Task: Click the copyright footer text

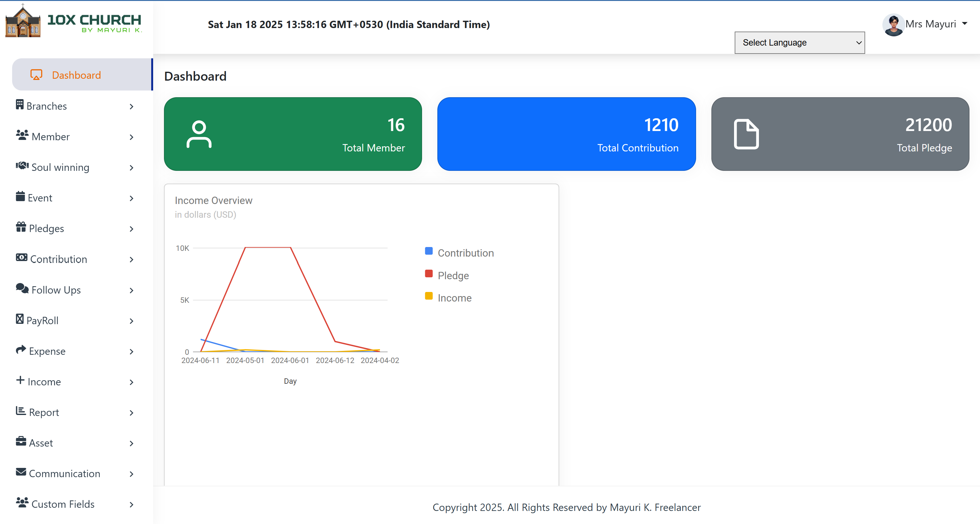Action: point(567,507)
